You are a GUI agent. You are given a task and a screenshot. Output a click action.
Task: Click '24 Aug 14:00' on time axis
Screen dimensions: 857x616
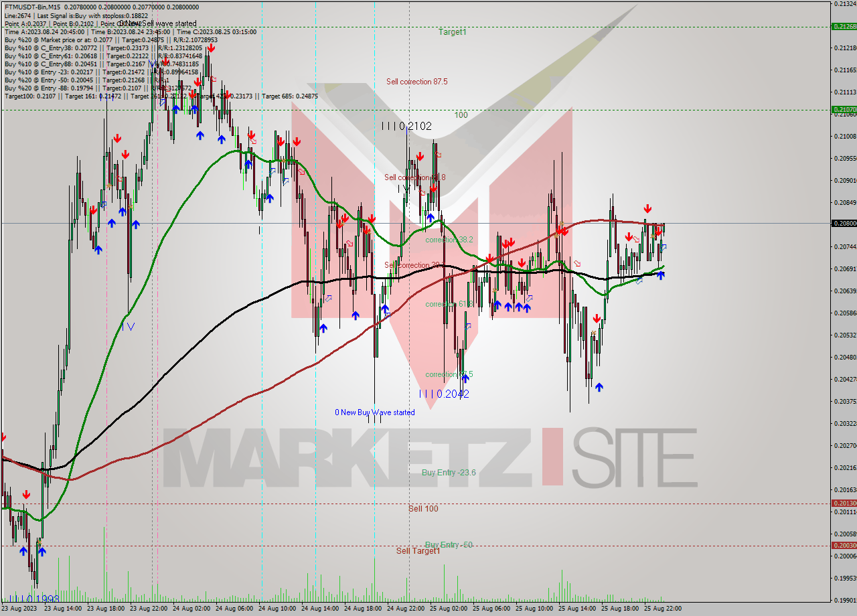tap(320, 609)
